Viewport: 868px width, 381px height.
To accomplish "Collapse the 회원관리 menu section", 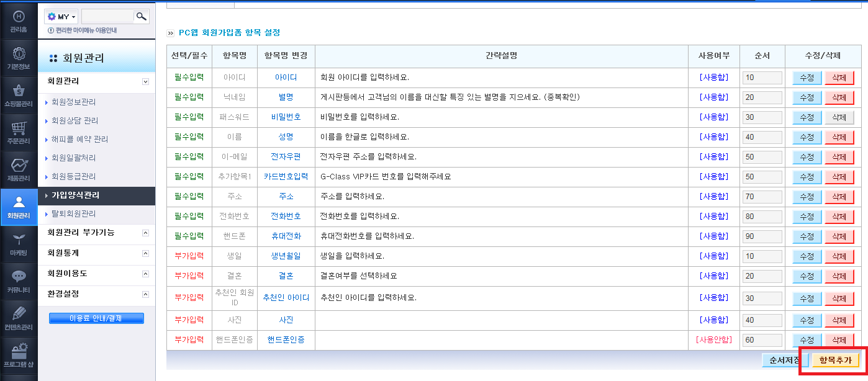I will (x=145, y=81).
